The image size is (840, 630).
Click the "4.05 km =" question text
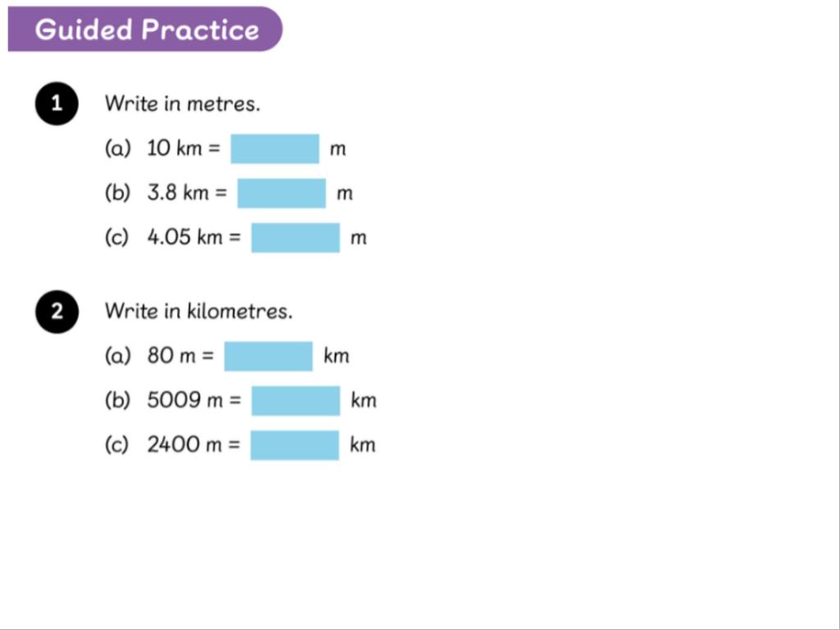tap(194, 238)
